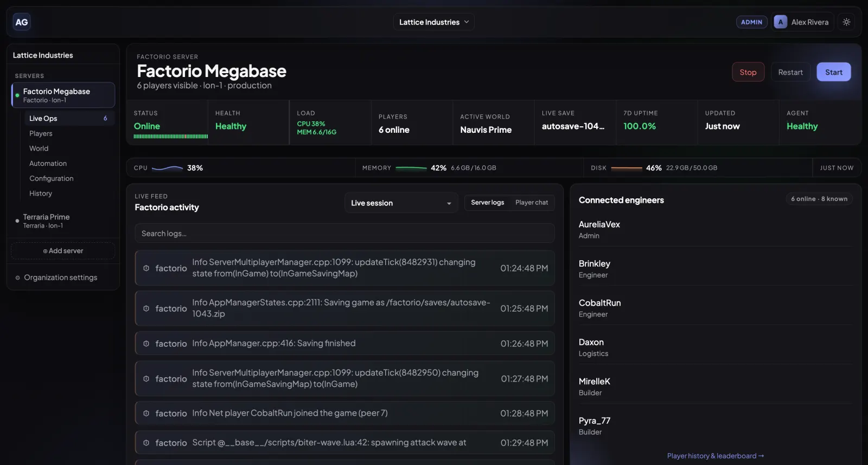Restart the Factorio server
The width and height of the screenshot is (868, 465).
[790, 72]
